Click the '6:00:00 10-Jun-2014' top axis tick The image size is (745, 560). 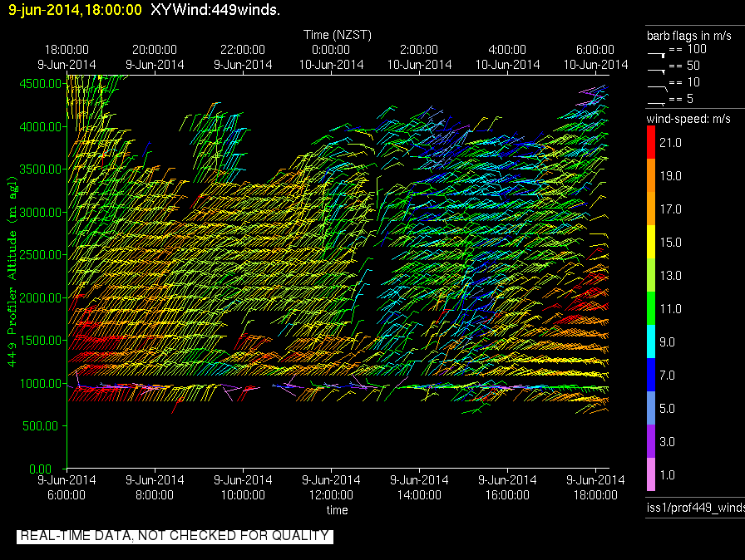[x=595, y=57]
